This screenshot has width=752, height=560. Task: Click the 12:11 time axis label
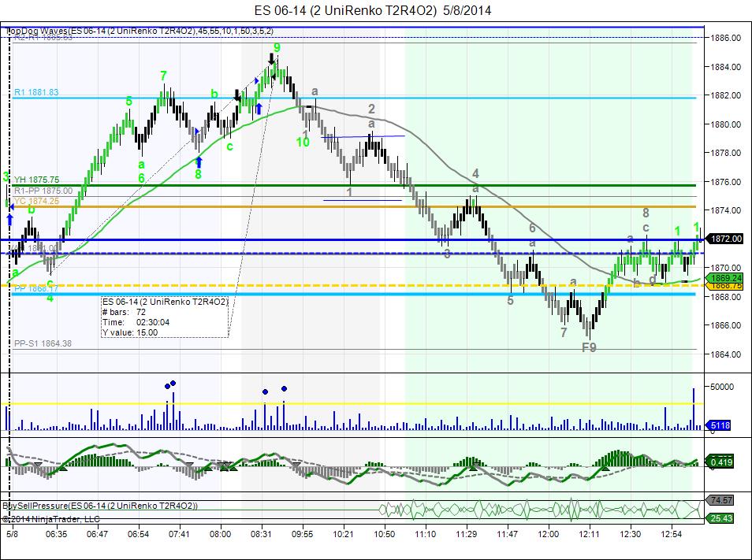[x=589, y=534]
